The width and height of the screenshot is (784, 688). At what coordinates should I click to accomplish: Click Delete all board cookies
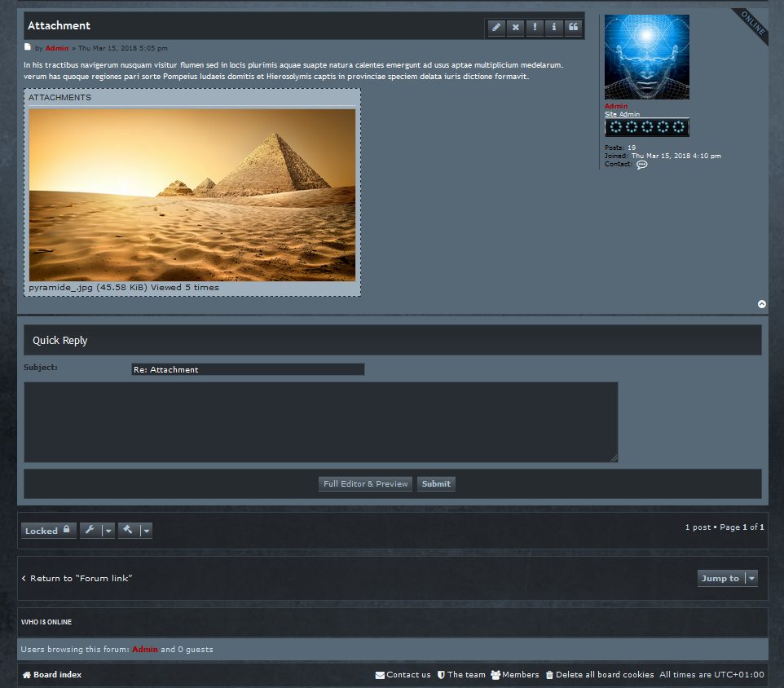pyautogui.click(x=599, y=675)
